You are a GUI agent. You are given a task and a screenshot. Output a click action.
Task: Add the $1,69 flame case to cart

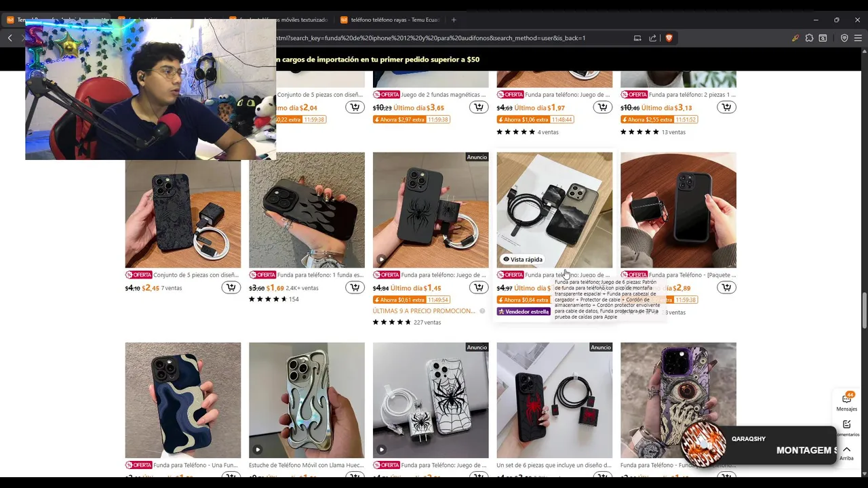pos(355,288)
